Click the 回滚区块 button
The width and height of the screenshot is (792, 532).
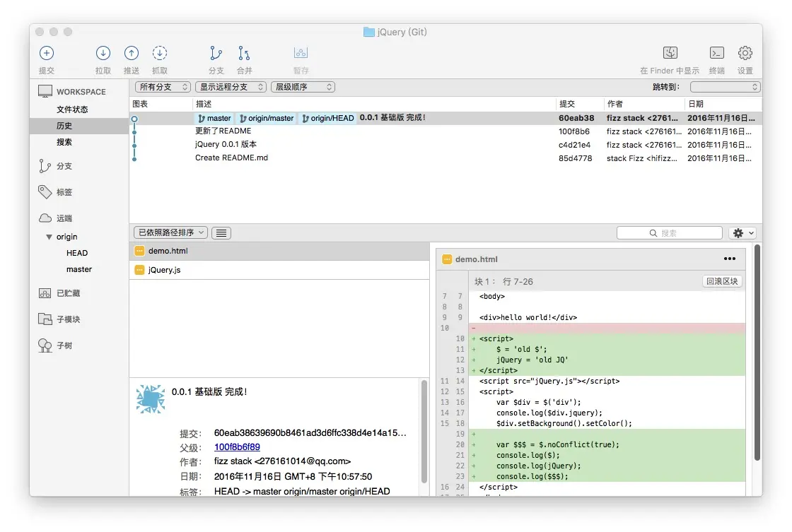pos(722,281)
